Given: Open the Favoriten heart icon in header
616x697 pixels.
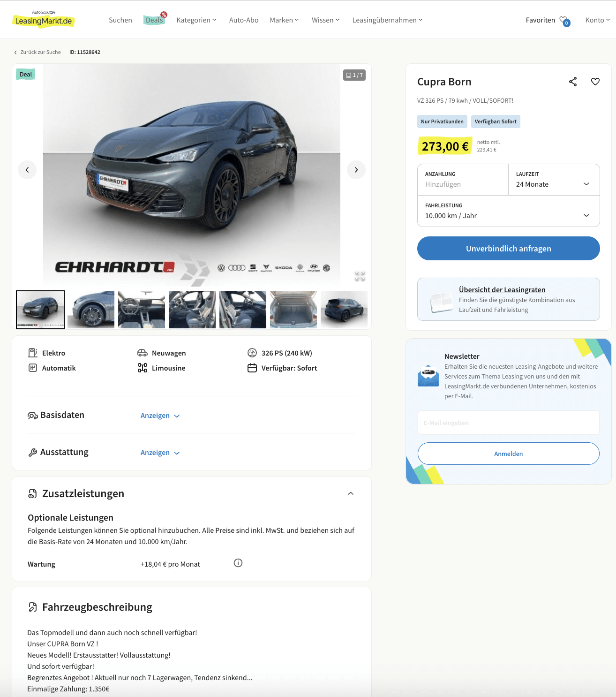Looking at the screenshot, I should (x=564, y=21).
